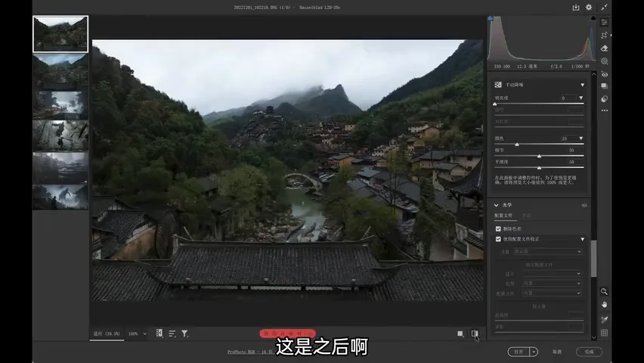Switch to the Manual tab in Optics
This screenshot has height=363, width=644.
click(x=527, y=216)
